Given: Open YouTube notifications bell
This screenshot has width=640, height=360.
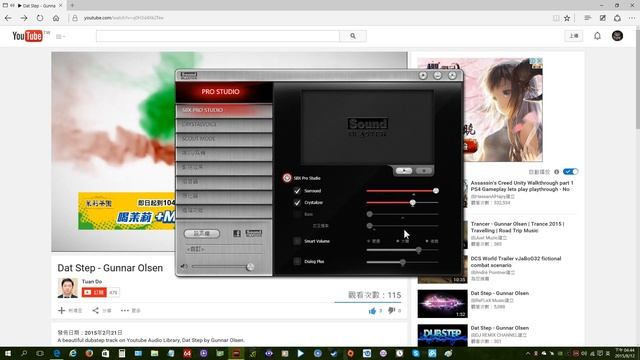Looking at the screenshot, I should (x=597, y=36).
